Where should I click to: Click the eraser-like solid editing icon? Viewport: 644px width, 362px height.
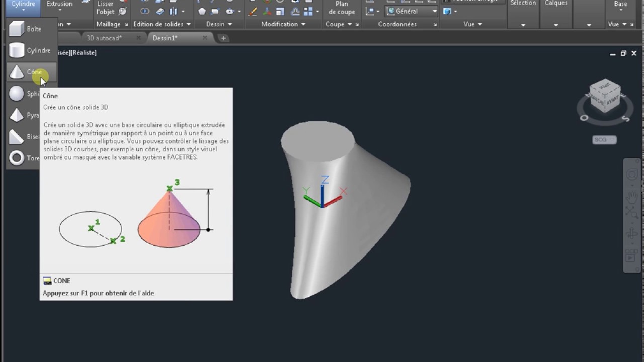(x=160, y=11)
